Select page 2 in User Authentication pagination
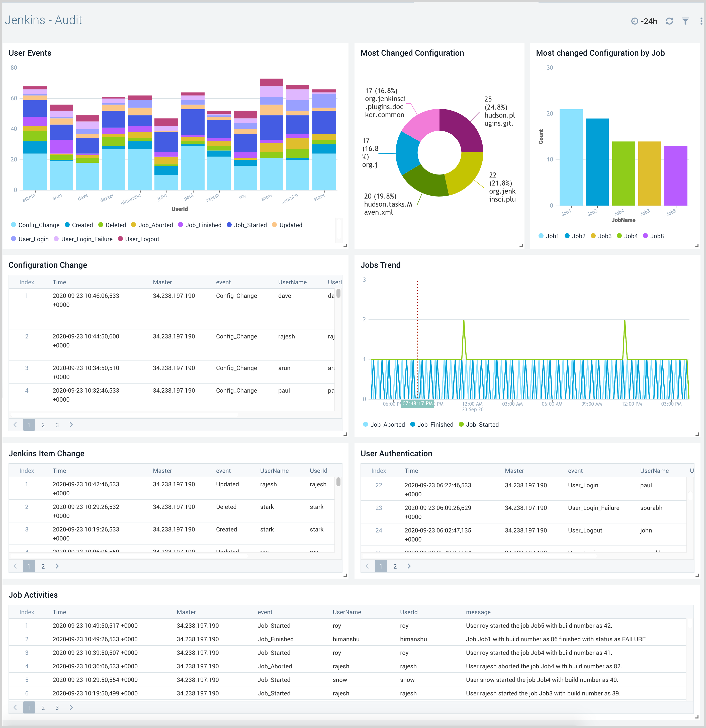This screenshot has width=706, height=728. 395,566
